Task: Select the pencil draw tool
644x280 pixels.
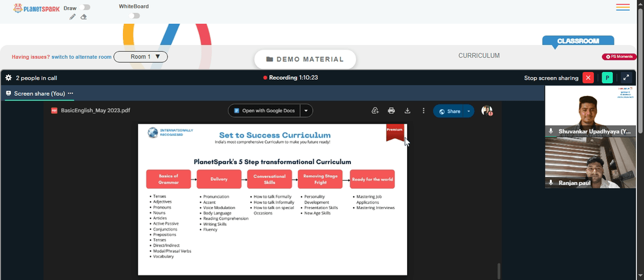Action: coord(72,17)
